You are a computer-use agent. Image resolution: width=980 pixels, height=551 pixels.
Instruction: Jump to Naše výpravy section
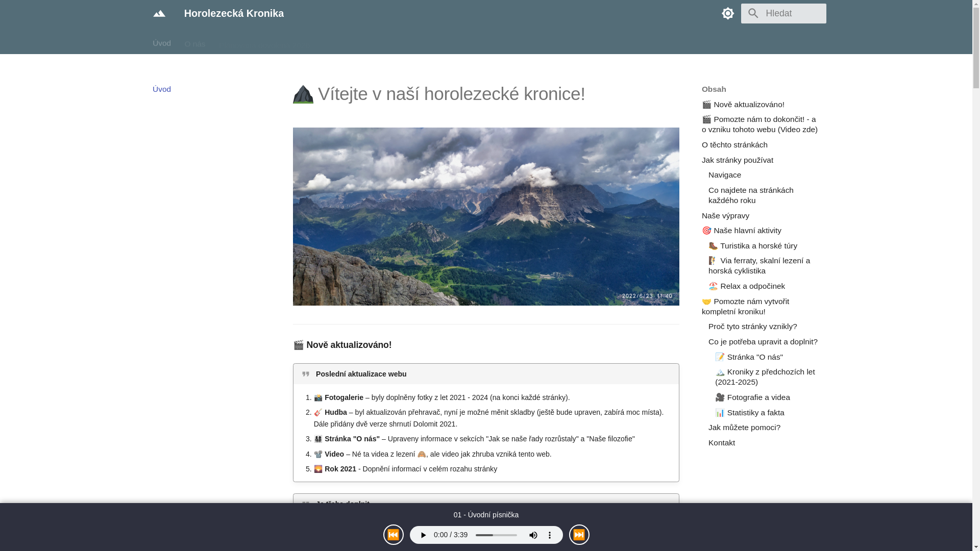[x=725, y=216]
